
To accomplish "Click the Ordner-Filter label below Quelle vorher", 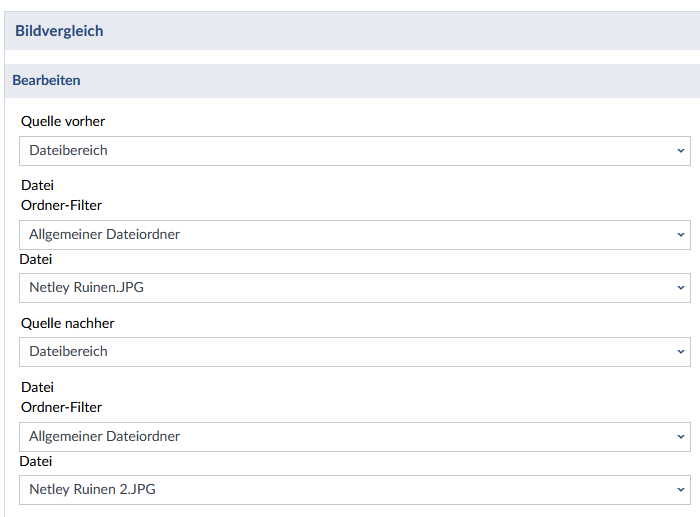I will point(61,205).
